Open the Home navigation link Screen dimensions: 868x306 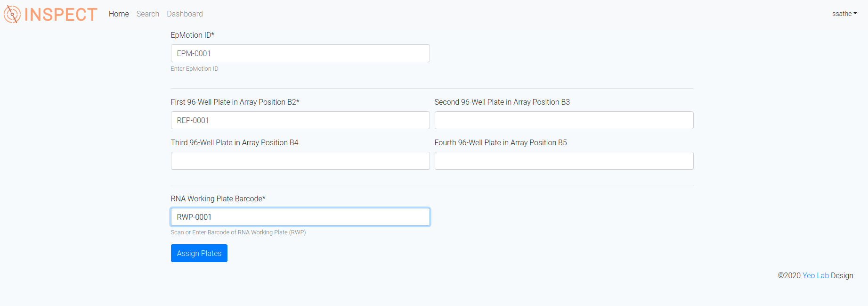[x=119, y=14]
